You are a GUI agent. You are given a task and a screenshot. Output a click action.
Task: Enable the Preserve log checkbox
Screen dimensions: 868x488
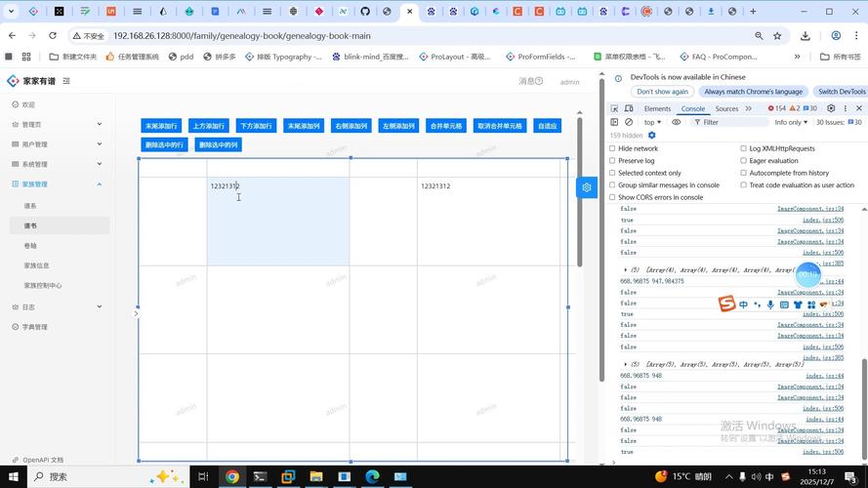[x=612, y=161]
